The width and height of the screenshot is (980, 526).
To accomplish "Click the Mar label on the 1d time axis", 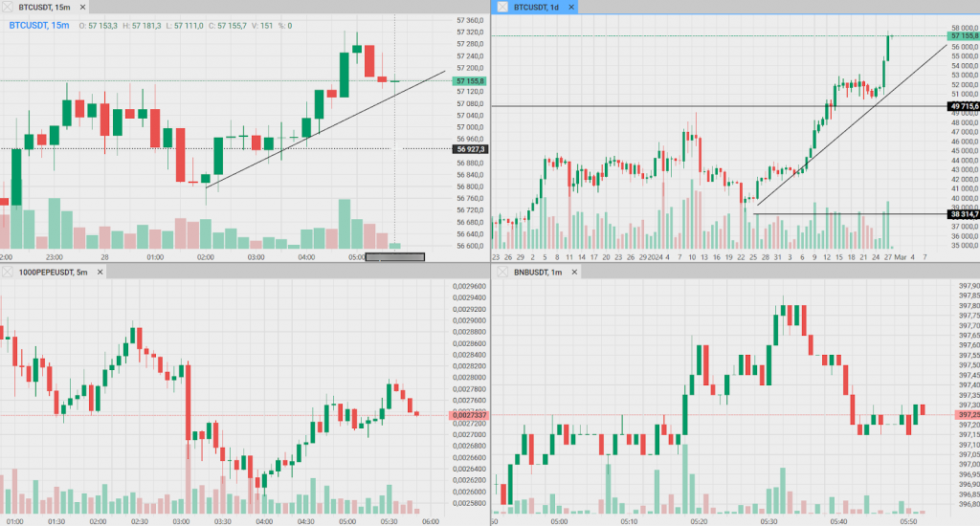I will click(x=900, y=257).
